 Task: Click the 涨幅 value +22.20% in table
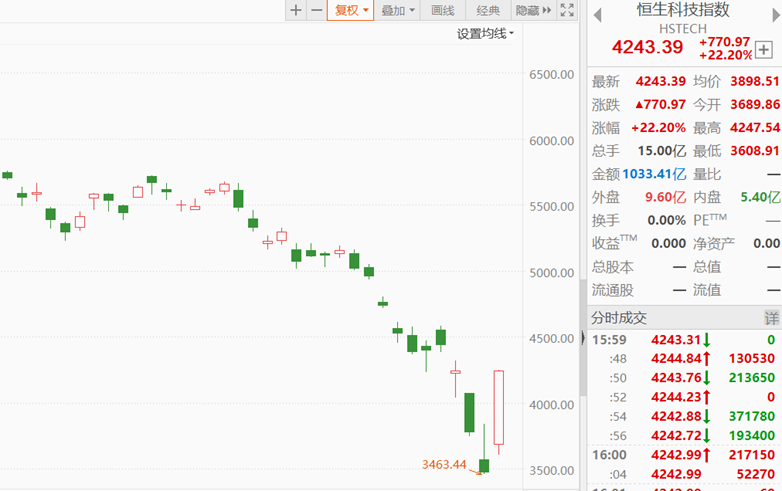(x=658, y=128)
